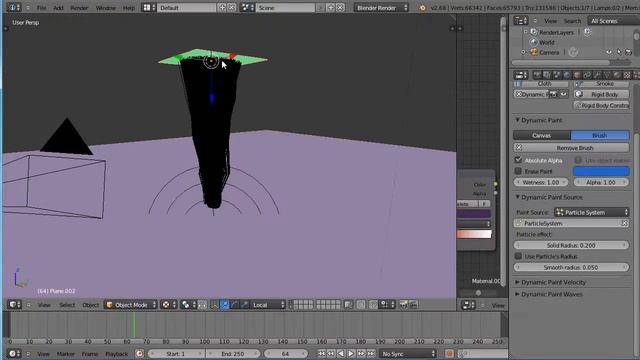Expand RenderLayers tree item
Viewport: 640px width, 360px height.
(x=526, y=32)
